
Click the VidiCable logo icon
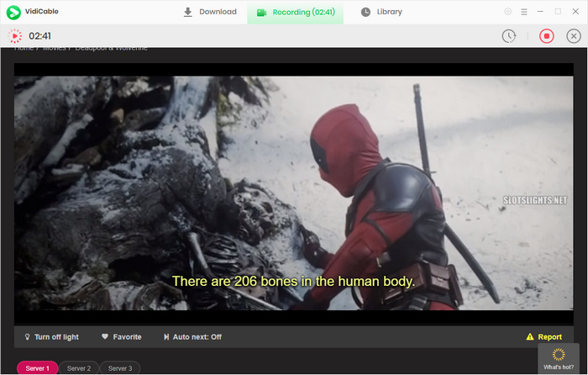point(13,12)
